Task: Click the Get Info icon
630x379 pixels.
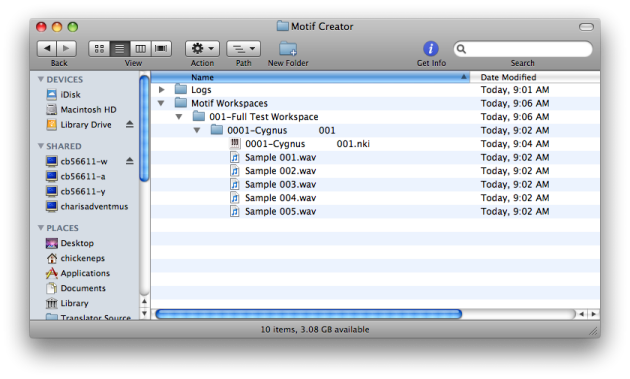Action: [x=431, y=49]
